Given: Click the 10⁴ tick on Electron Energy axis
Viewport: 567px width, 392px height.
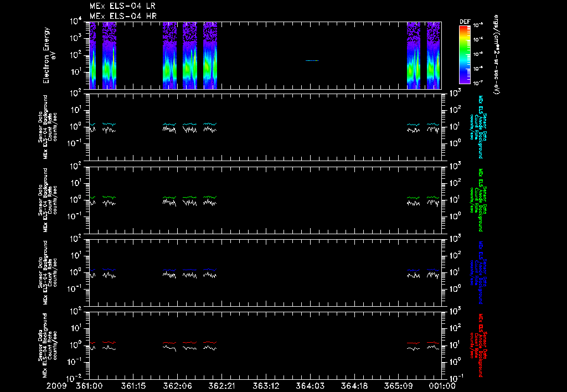Looking at the screenshot, I should point(76,21).
